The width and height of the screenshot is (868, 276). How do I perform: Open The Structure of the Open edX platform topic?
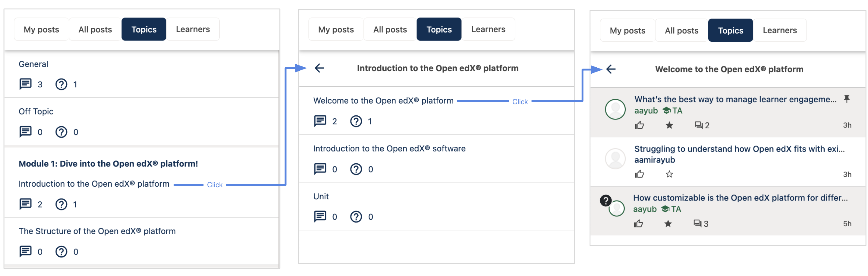click(x=97, y=231)
